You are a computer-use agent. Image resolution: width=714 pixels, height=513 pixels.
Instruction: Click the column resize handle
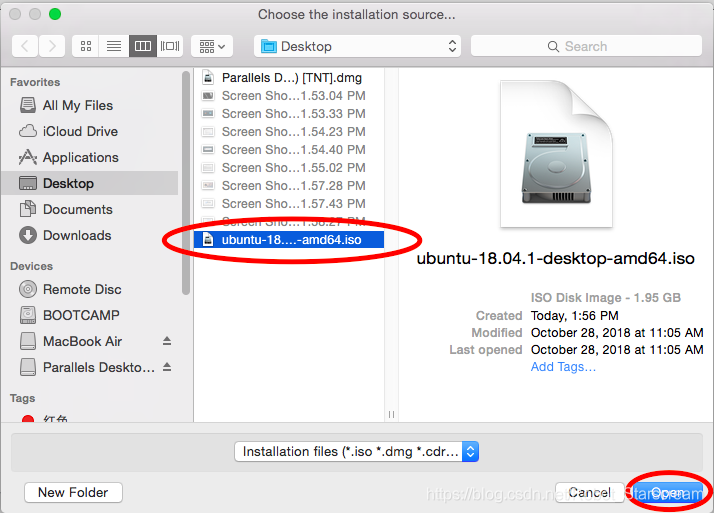[391, 414]
